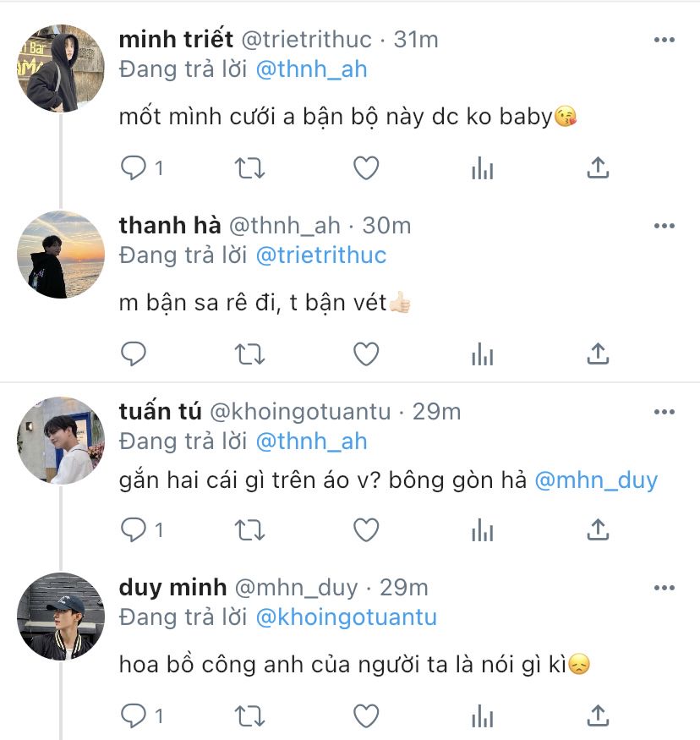This screenshot has height=740, width=700.
Task: Reply to thanh hà's tweet
Action: (134, 354)
